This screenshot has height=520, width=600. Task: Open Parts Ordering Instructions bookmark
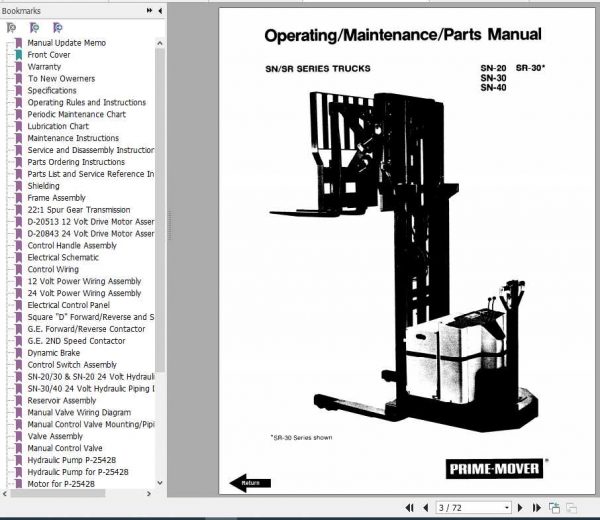pos(76,162)
